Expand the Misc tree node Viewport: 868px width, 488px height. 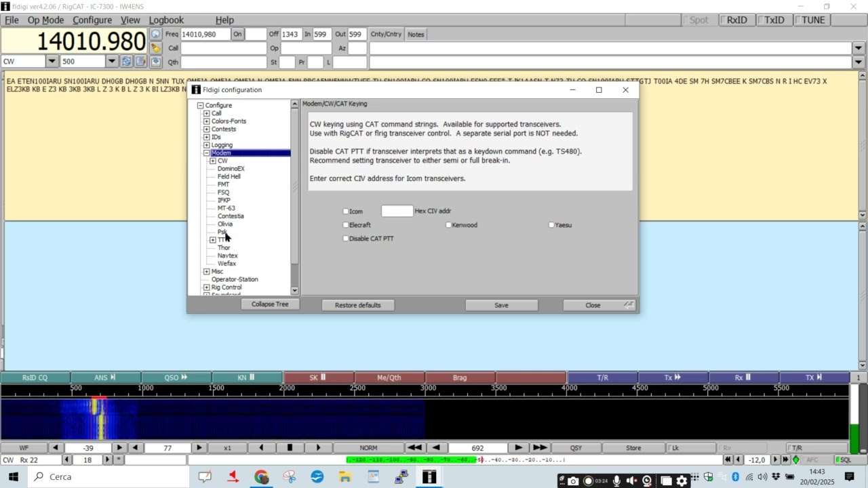[x=206, y=272]
